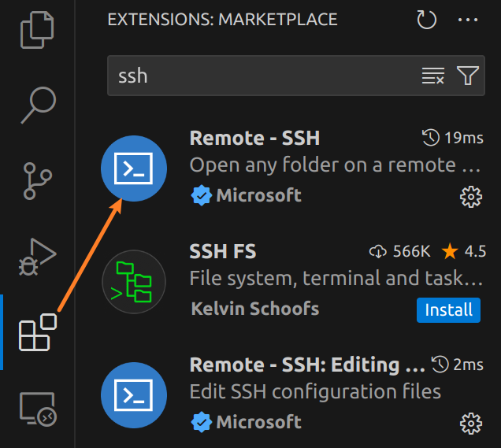Click the Kelvin Schoofs publisher name
This screenshot has height=448, width=501.
coord(255,308)
